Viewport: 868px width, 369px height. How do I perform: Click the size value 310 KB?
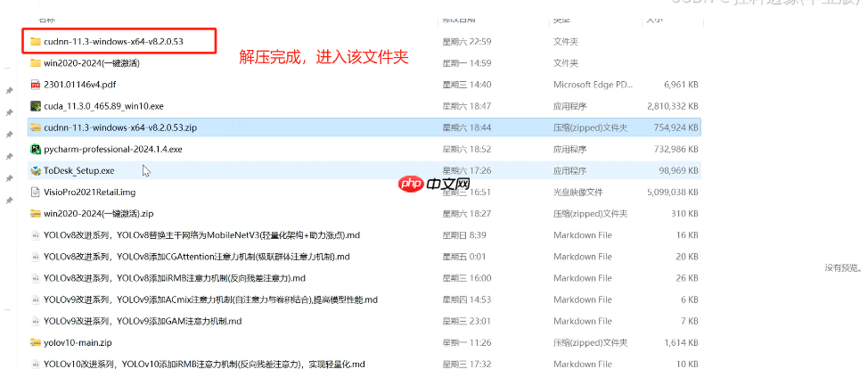pos(686,214)
